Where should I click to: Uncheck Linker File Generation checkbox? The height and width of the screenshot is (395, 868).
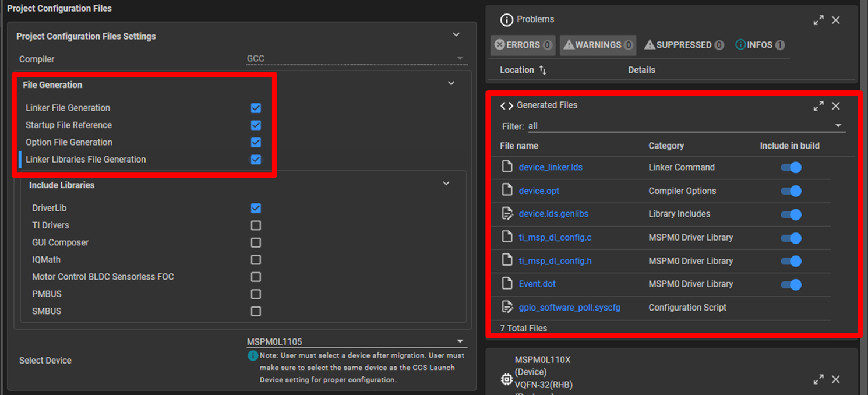click(256, 108)
